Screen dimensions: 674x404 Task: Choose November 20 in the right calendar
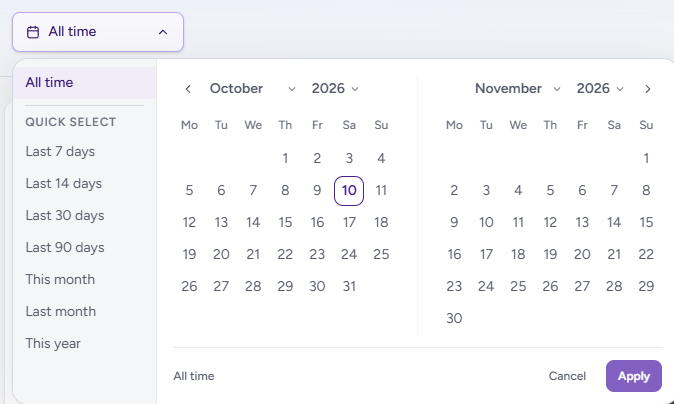coord(582,254)
